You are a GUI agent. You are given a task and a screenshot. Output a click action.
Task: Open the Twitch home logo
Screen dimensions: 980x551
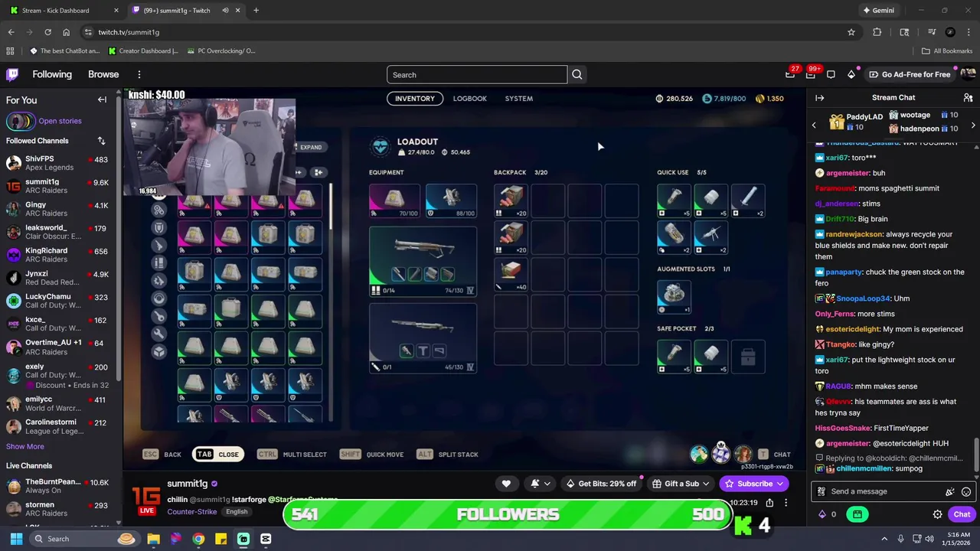point(12,74)
